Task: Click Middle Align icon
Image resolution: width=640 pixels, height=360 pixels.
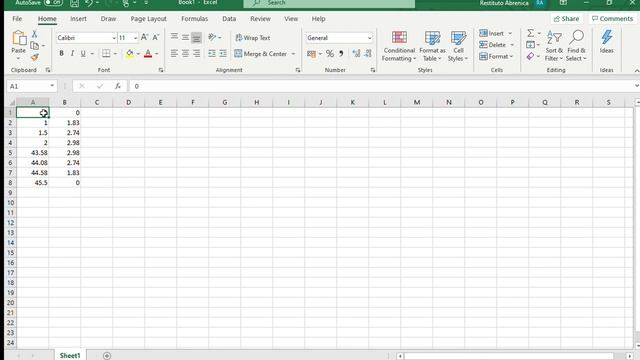Action: [185, 37]
